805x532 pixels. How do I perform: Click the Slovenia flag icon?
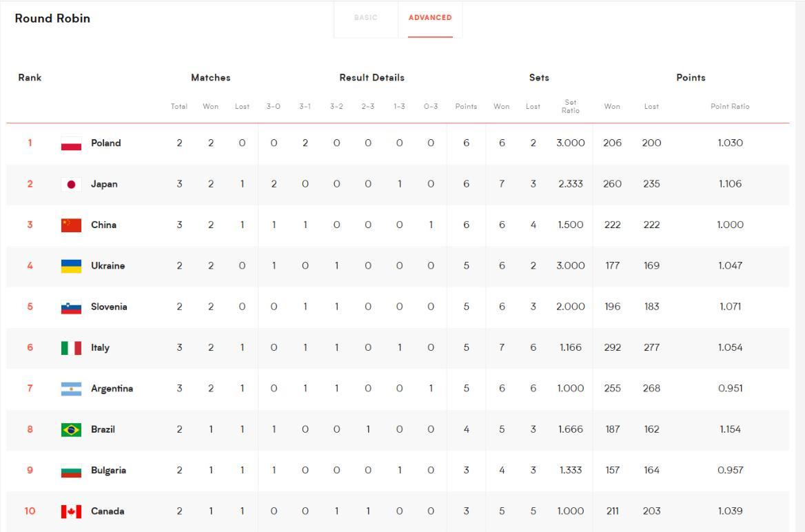pos(72,307)
